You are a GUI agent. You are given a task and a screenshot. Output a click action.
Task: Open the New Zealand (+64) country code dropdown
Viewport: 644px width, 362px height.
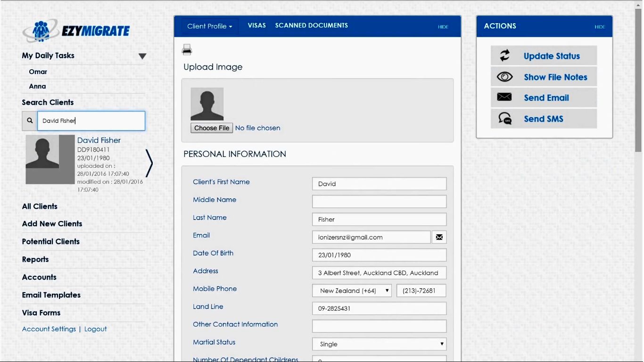point(352,291)
